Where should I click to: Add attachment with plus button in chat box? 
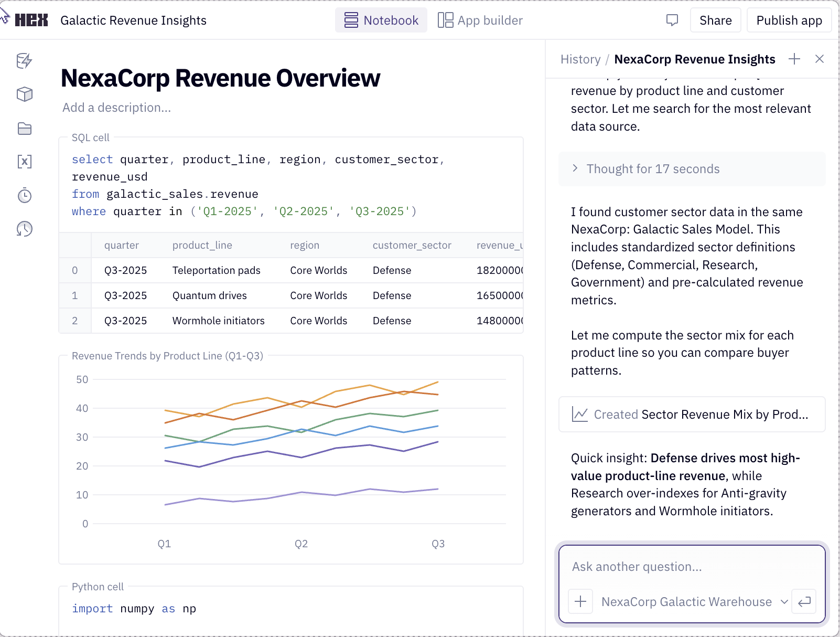click(580, 601)
